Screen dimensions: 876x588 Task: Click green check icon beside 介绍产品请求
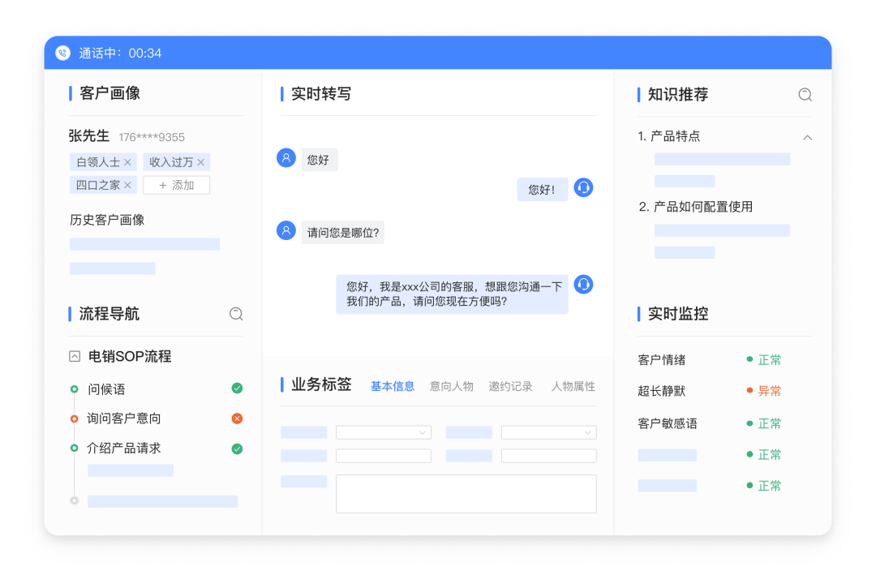click(237, 449)
